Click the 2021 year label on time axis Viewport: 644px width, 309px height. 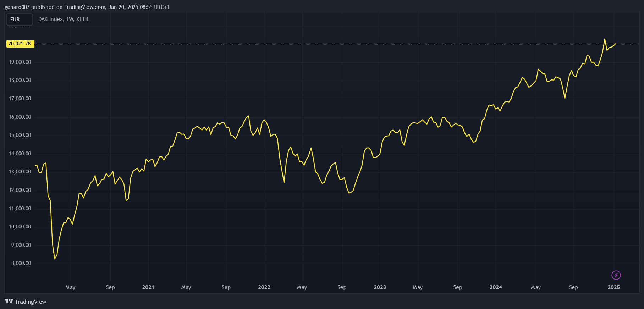coord(148,287)
